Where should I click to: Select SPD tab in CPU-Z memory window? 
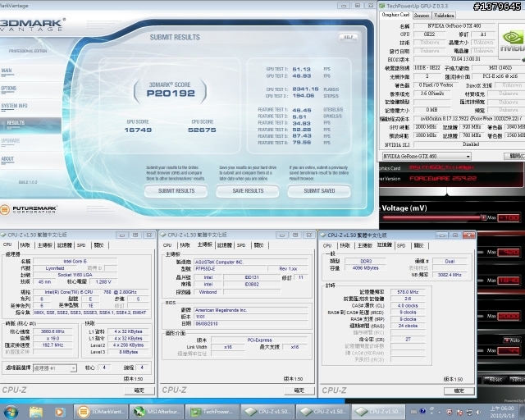click(401, 245)
